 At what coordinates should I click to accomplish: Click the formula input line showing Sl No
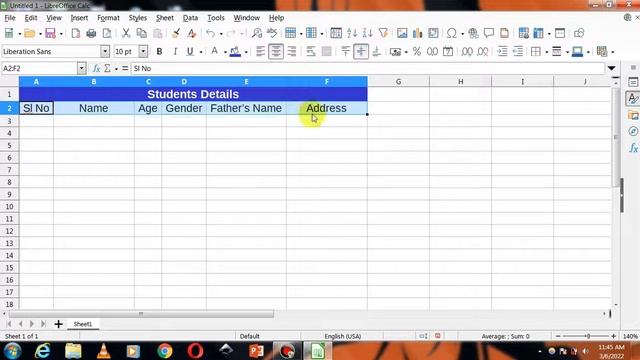[367, 68]
